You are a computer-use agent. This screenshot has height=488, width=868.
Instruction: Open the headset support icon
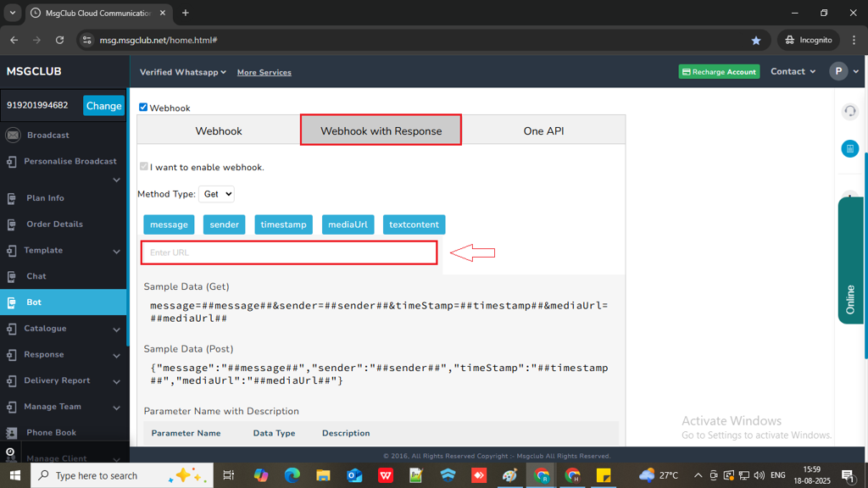pos(849,111)
